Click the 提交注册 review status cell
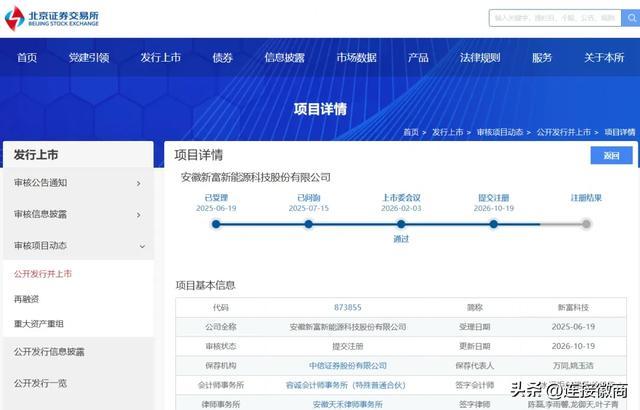640x410 pixels. tap(348, 346)
